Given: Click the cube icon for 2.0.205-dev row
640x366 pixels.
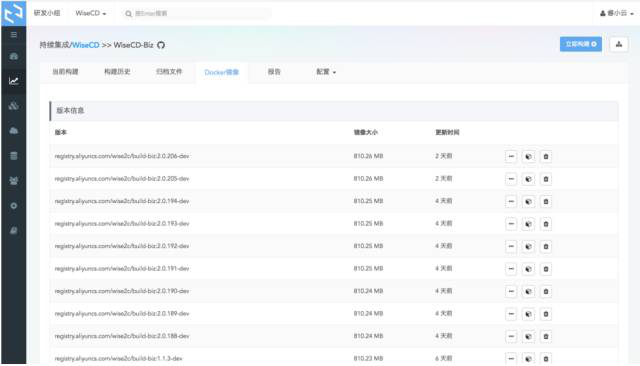Looking at the screenshot, I should click(528, 179).
